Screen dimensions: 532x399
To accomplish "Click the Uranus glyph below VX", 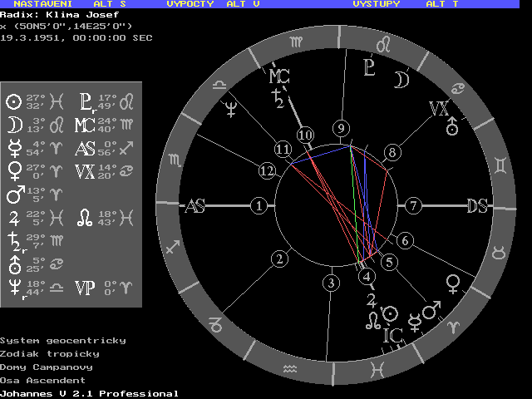I will tap(453, 128).
